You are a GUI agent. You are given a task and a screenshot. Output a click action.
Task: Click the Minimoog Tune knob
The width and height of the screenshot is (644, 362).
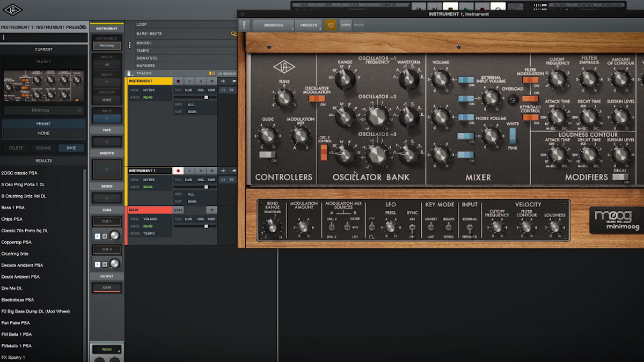284,99
